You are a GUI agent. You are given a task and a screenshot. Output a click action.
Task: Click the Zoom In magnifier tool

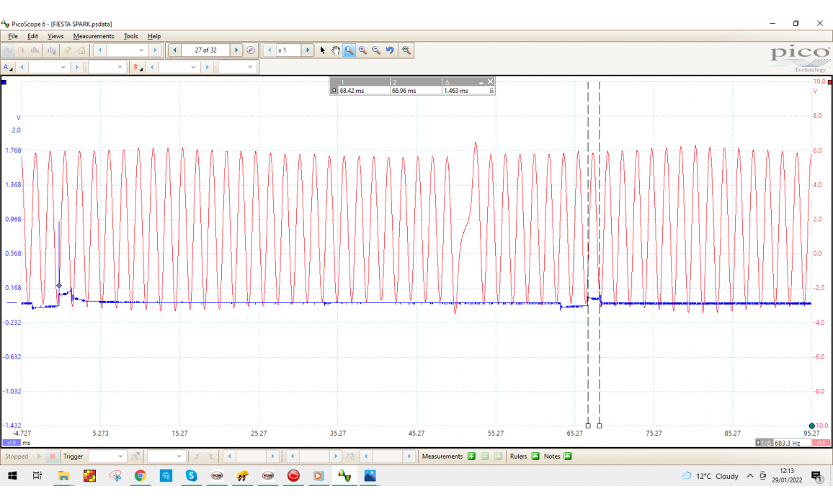(x=362, y=50)
